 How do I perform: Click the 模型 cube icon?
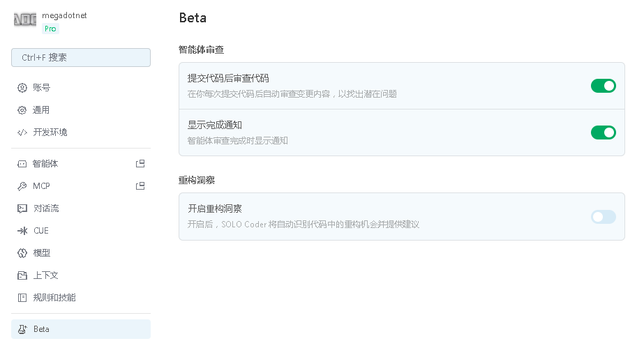(22, 253)
